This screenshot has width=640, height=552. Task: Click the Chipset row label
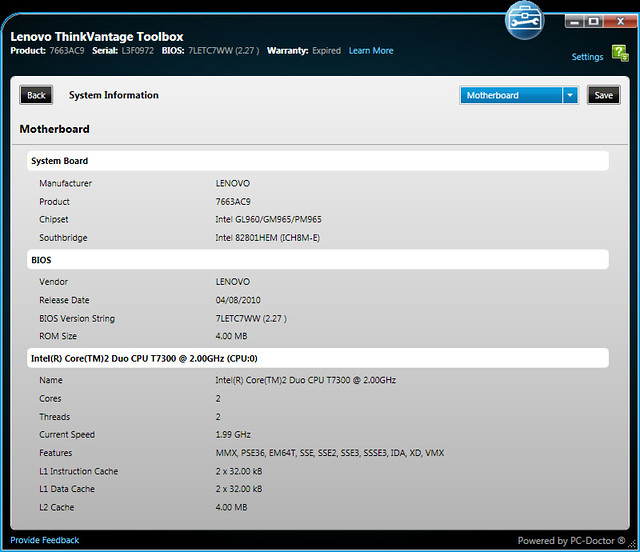(x=53, y=219)
